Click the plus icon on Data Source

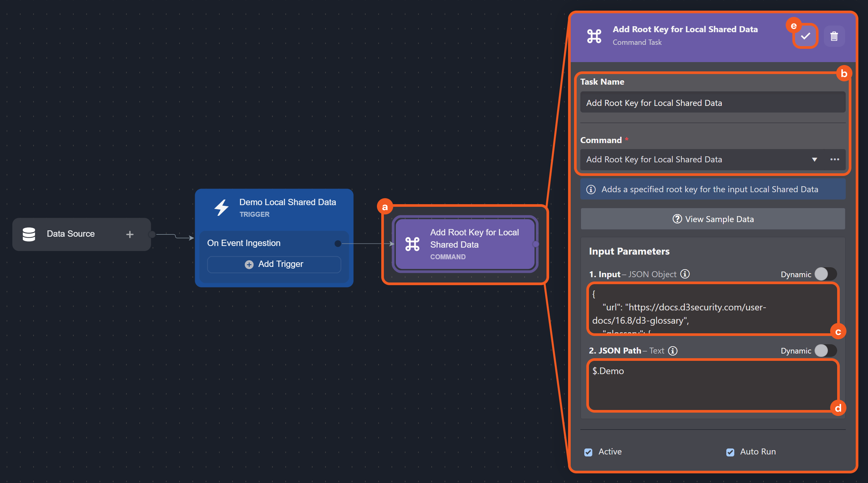click(x=130, y=234)
